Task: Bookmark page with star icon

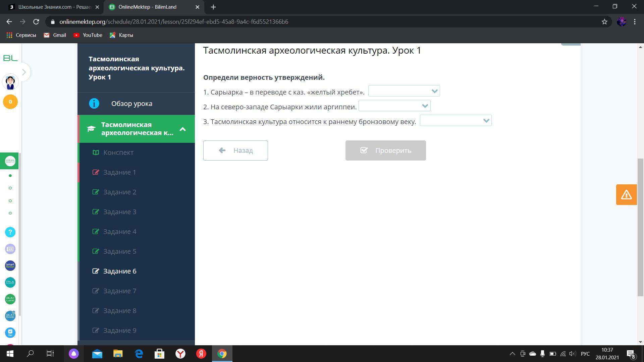Action: coord(604,22)
